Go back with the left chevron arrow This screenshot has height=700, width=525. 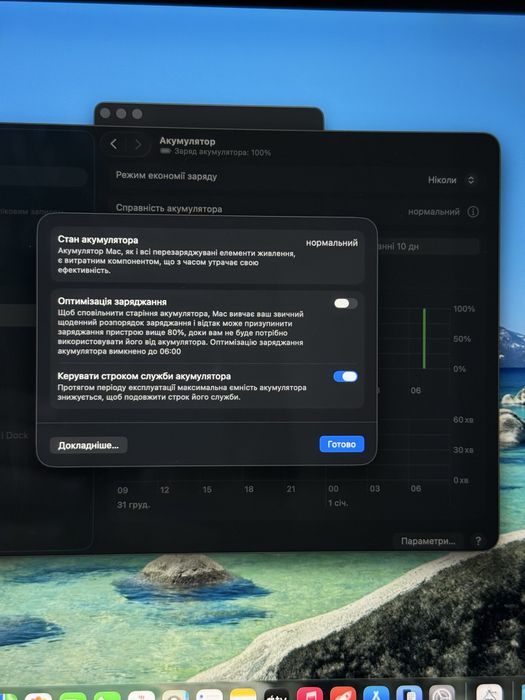coord(113,144)
